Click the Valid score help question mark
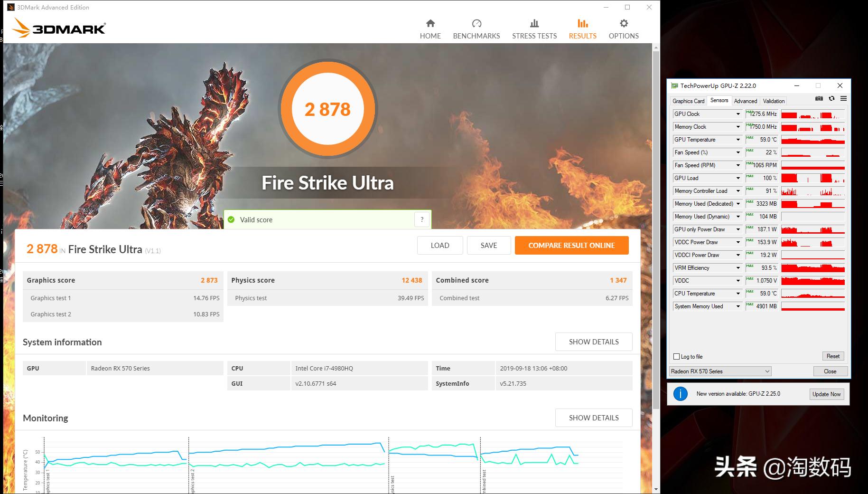This screenshot has height=494, width=868. (422, 219)
